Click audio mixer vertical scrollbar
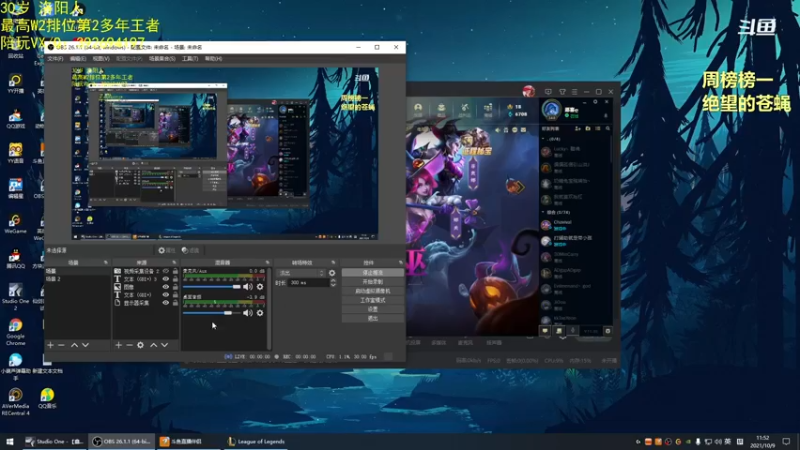800x450 pixels. [x=269, y=308]
